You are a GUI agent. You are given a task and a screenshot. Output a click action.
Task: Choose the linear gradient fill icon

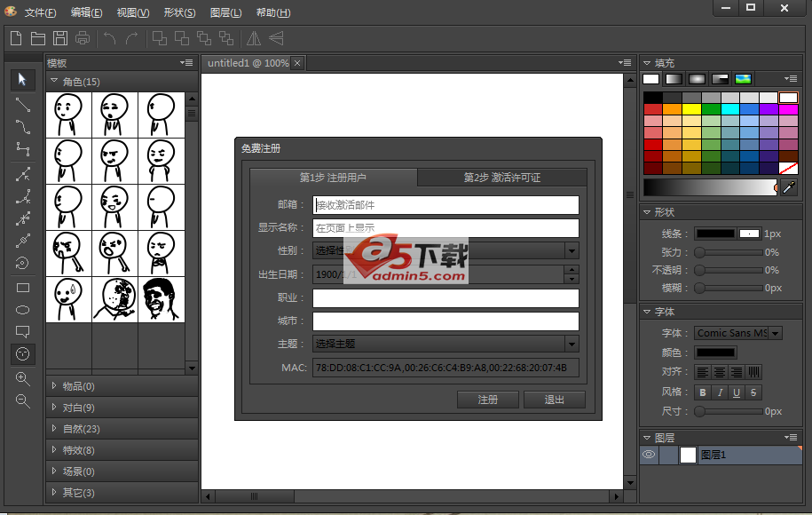click(674, 79)
